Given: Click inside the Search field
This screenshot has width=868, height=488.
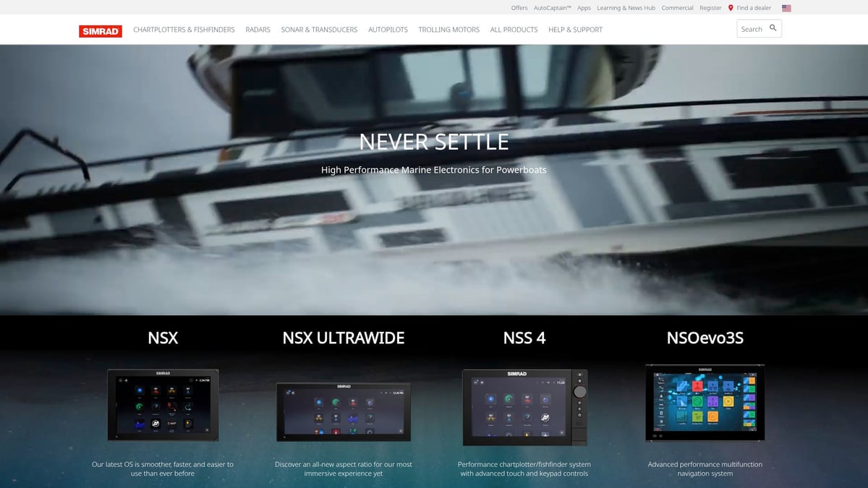Looking at the screenshot, I should click(x=752, y=29).
